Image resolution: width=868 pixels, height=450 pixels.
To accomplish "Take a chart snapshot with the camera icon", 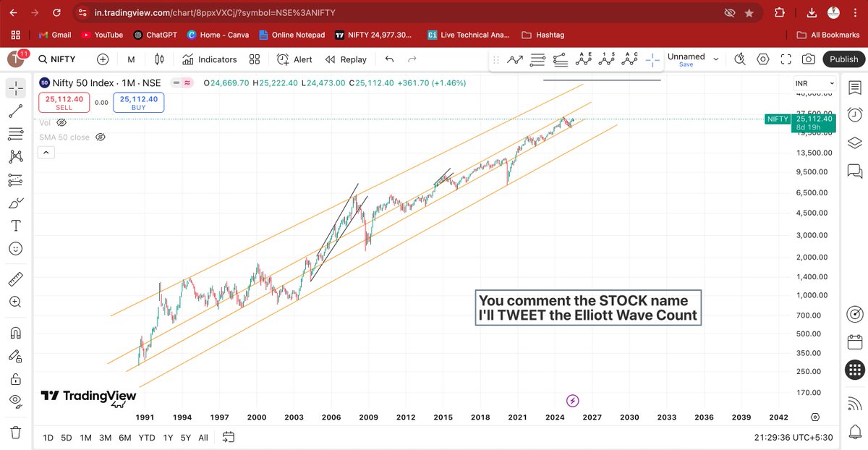I will (809, 59).
